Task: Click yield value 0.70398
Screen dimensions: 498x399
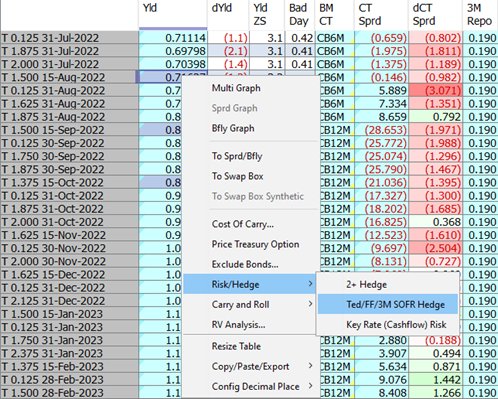Action: point(173,64)
